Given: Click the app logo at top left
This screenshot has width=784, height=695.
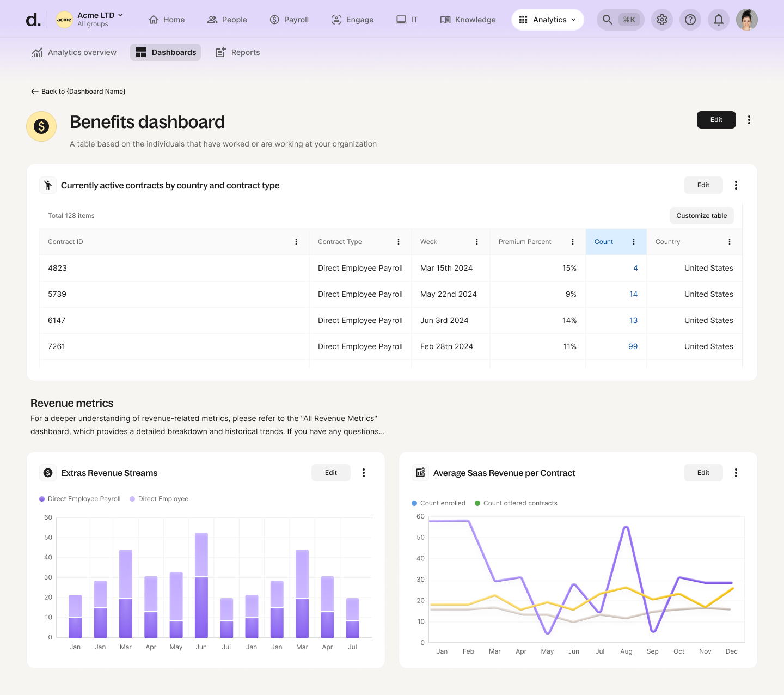Looking at the screenshot, I should 33,20.
